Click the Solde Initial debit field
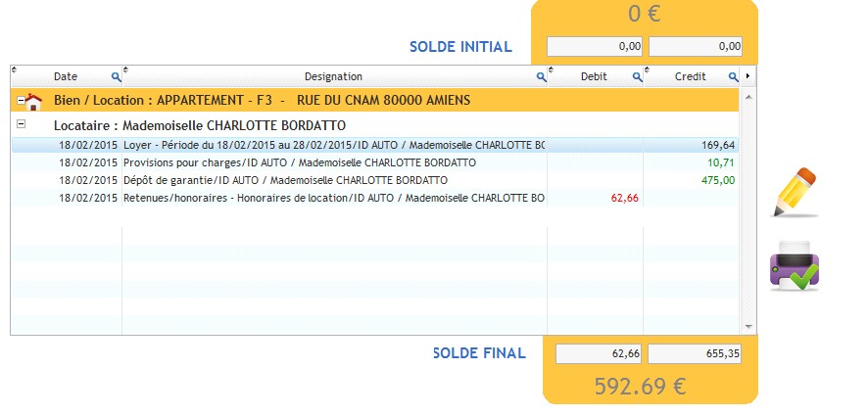The width and height of the screenshot is (868, 415). (595, 46)
